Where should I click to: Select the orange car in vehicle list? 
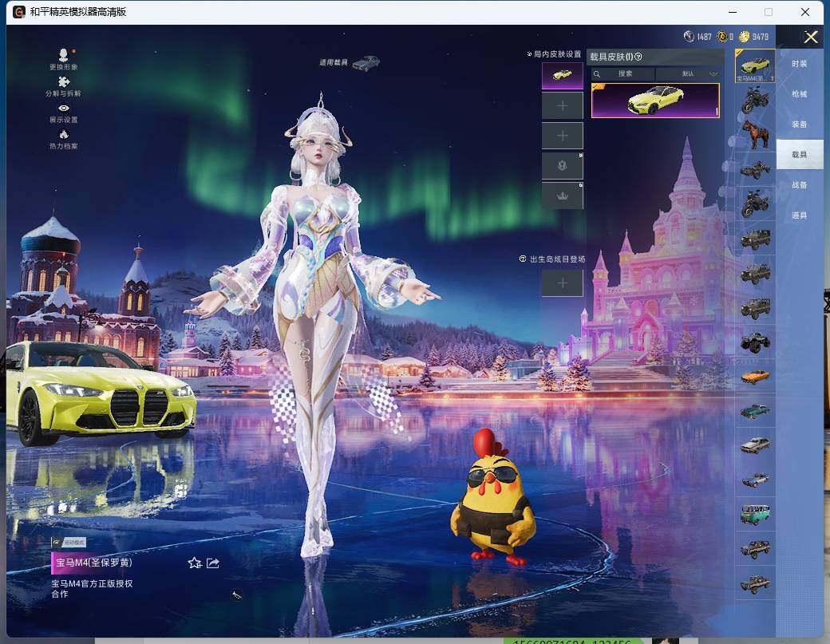pyautogui.click(x=755, y=377)
